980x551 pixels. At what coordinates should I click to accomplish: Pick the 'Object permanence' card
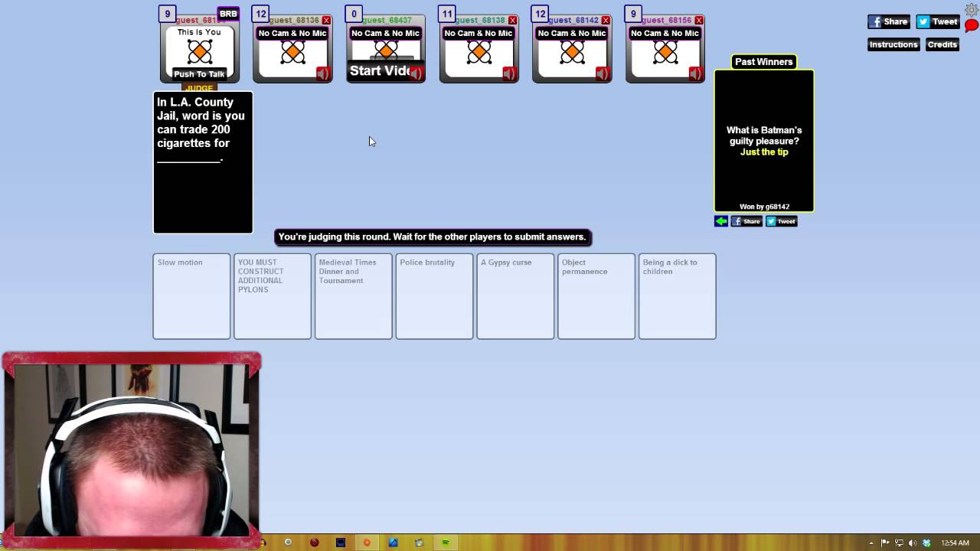[596, 296]
